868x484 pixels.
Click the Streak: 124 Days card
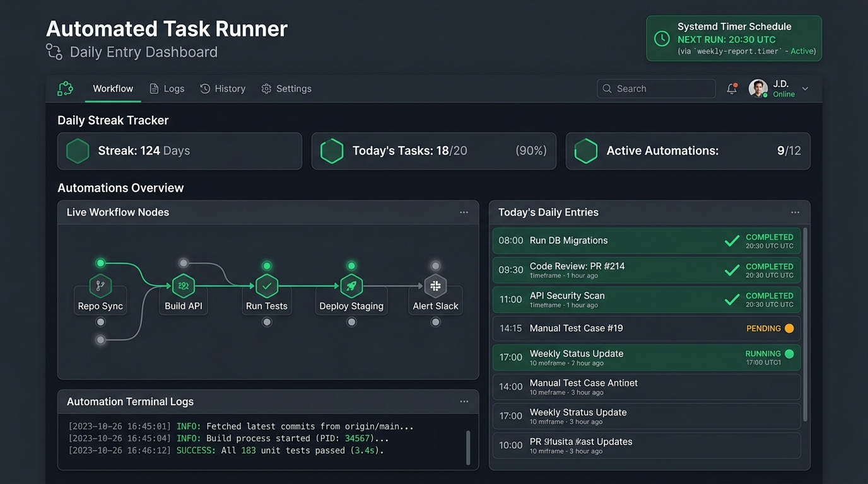click(x=180, y=151)
